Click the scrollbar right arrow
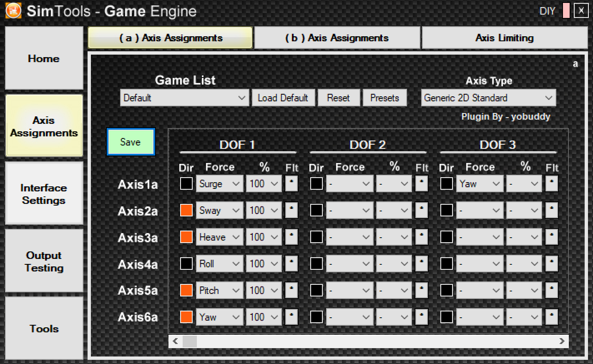This screenshot has height=364, width=593. pos(562,341)
